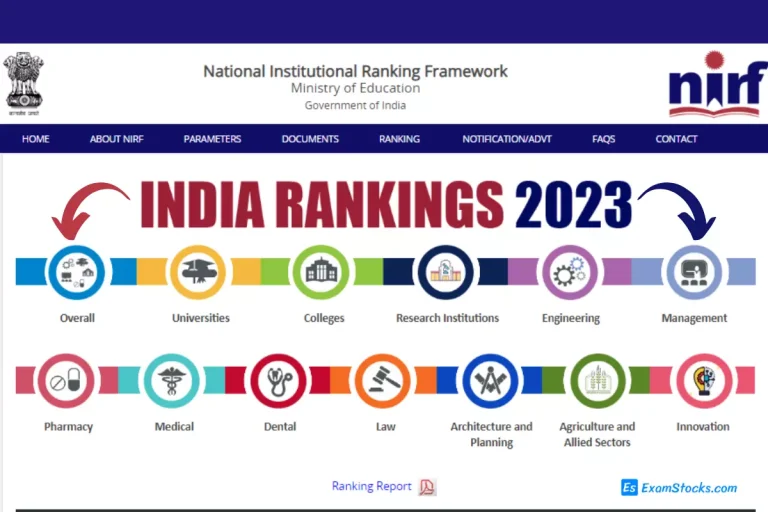Viewport: 768px width, 512px height.
Task: Click the Overall label text
Action: coord(77,318)
